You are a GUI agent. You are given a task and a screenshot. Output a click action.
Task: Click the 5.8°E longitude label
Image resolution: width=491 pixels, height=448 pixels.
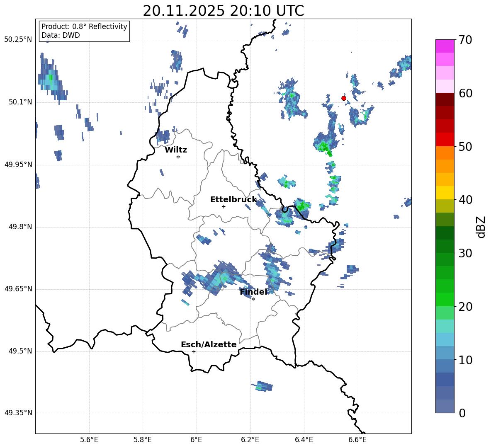(x=143, y=440)
